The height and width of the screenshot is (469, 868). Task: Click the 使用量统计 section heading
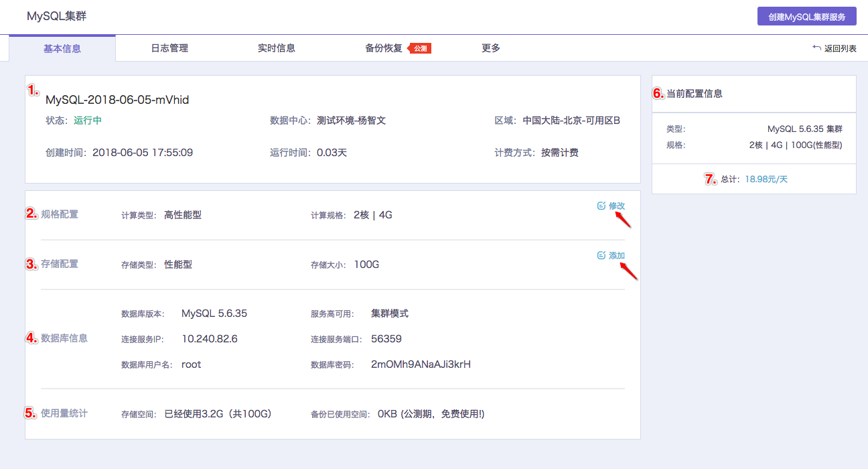click(64, 413)
